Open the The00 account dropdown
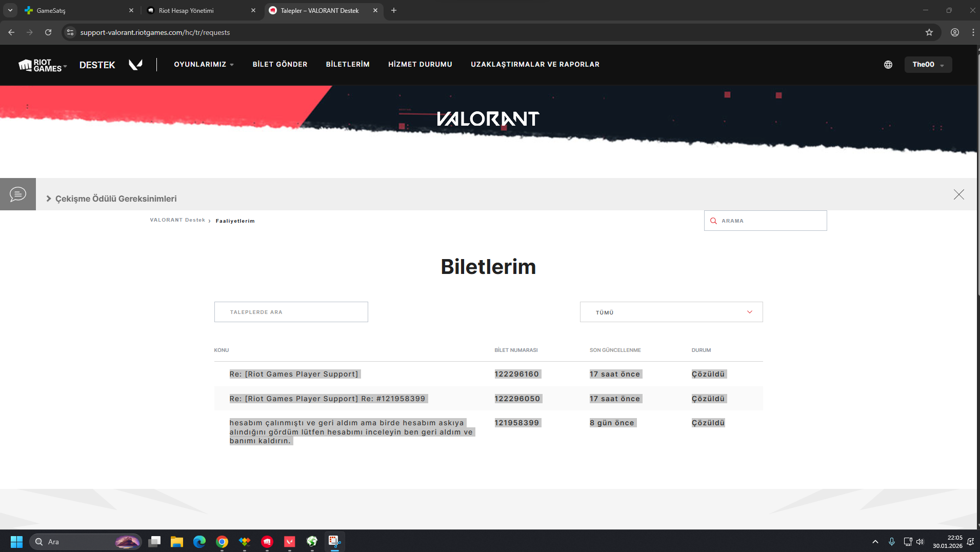This screenshot has width=980, height=552. (x=928, y=65)
